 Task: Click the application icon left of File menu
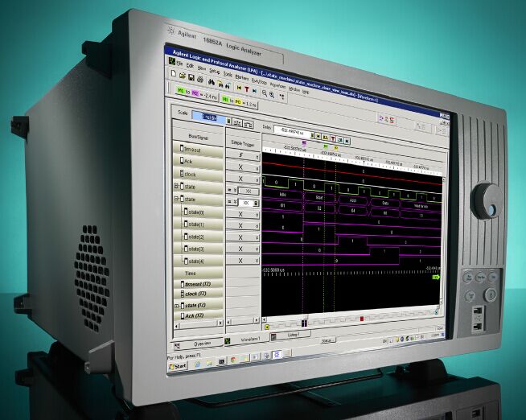[172, 61]
